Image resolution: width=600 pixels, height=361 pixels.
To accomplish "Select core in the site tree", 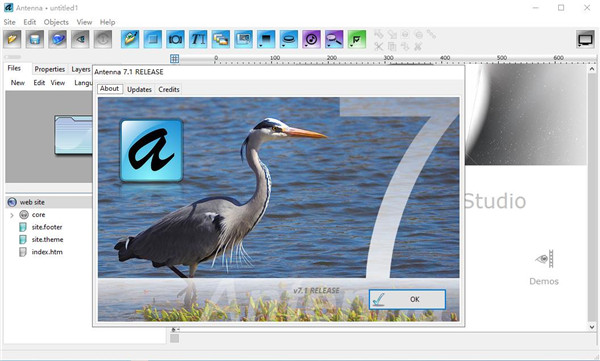I will [38, 215].
